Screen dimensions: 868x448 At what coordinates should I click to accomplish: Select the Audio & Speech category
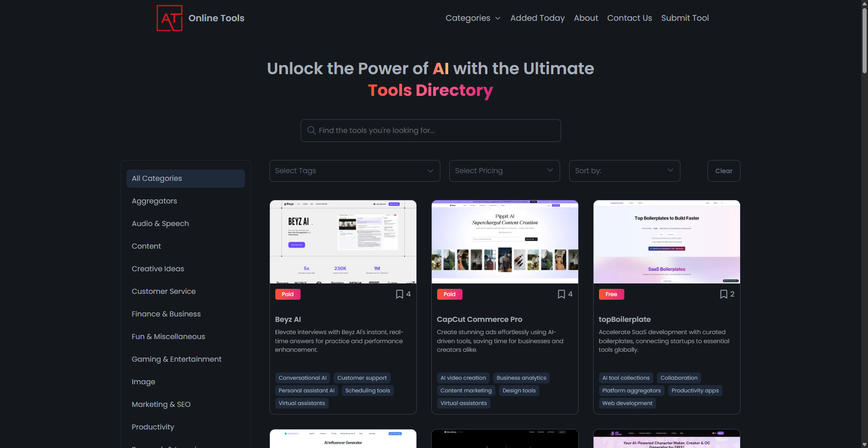click(186, 224)
